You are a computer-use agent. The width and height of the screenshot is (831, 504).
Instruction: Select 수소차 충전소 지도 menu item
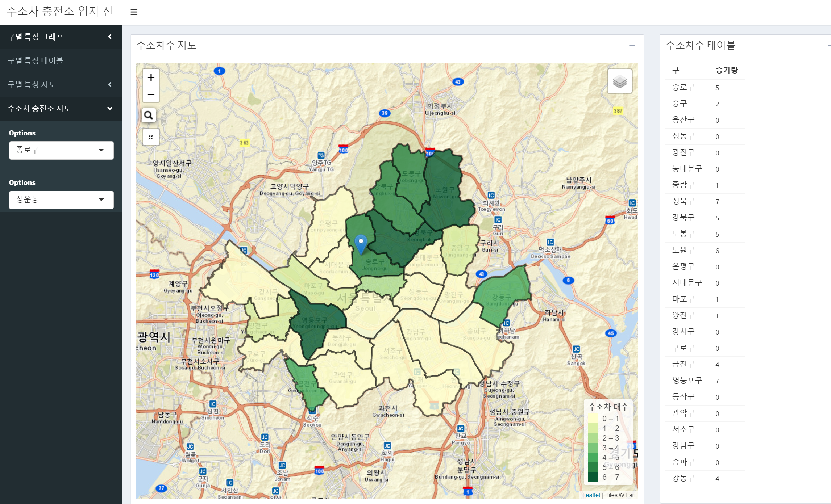click(39, 108)
